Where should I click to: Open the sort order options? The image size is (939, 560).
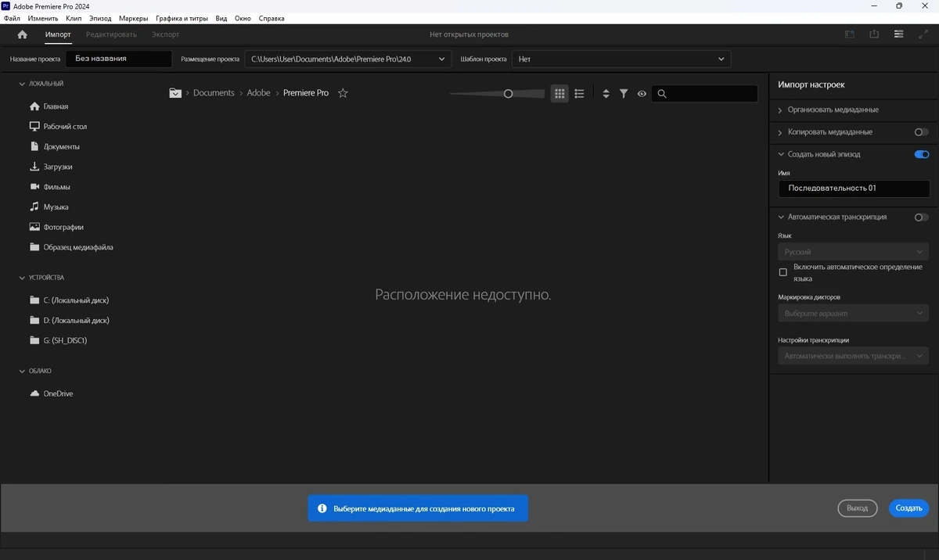(x=606, y=94)
